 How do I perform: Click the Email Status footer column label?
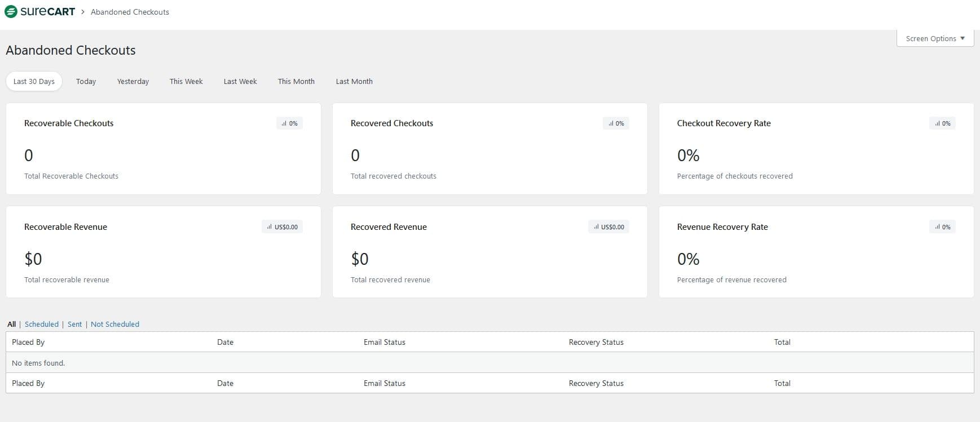pyautogui.click(x=385, y=383)
